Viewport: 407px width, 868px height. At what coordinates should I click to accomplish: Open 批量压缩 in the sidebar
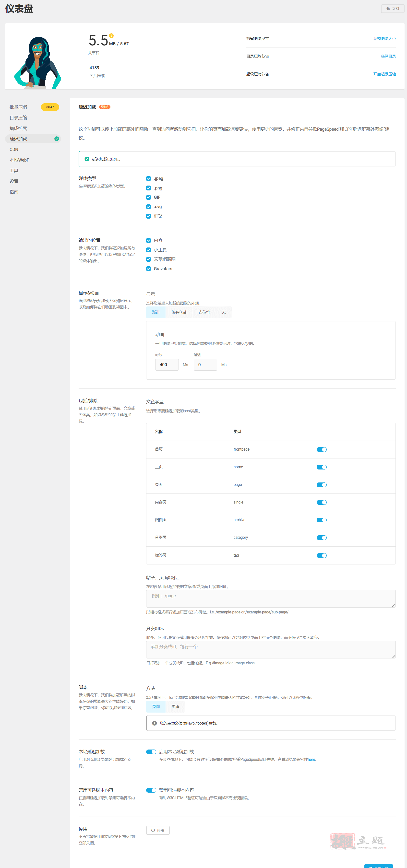(18, 107)
